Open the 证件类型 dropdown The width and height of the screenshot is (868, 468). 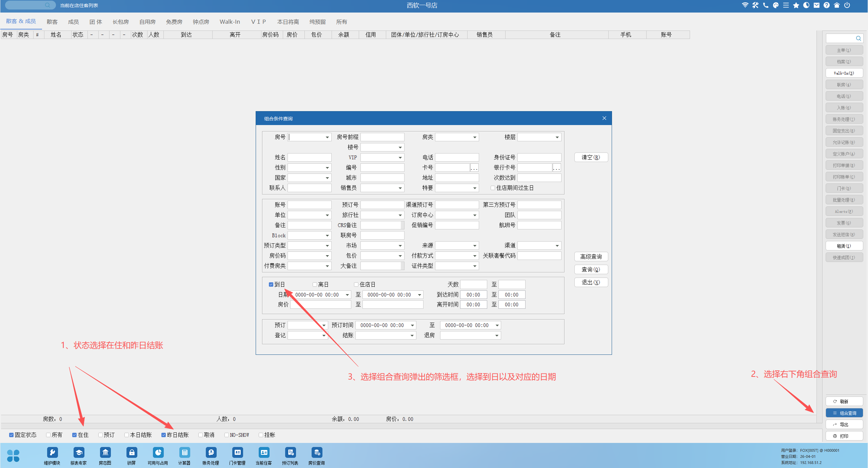pos(475,266)
